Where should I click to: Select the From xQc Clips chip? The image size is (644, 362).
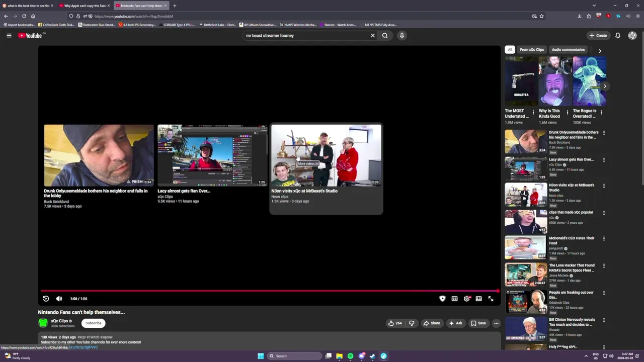coord(532,50)
